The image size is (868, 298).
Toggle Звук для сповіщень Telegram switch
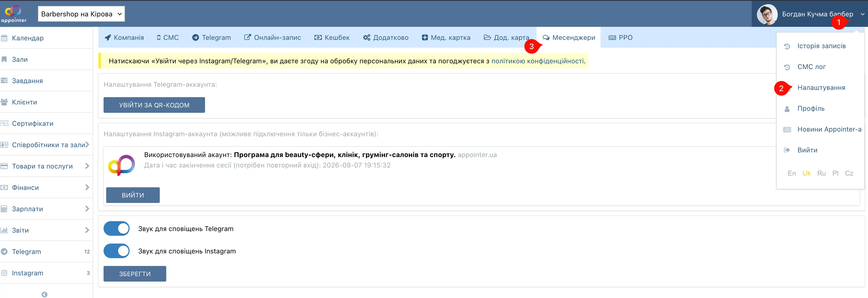tap(117, 228)
